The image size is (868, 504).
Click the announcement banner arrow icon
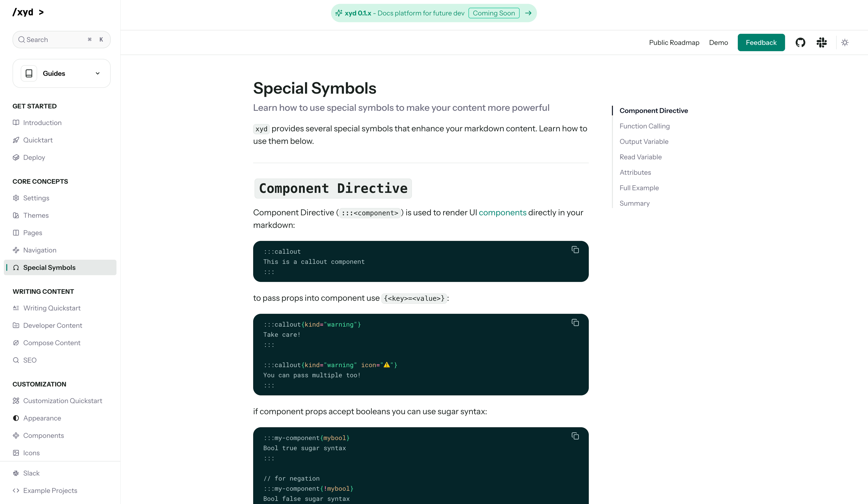(x=528, y=13)
